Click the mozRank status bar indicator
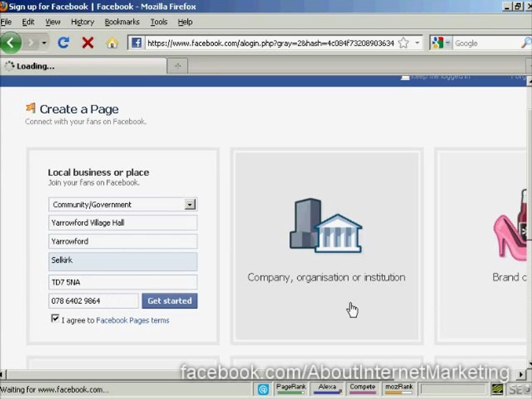The height and width of the screenshot is (399, 532). tap(399, 389)
